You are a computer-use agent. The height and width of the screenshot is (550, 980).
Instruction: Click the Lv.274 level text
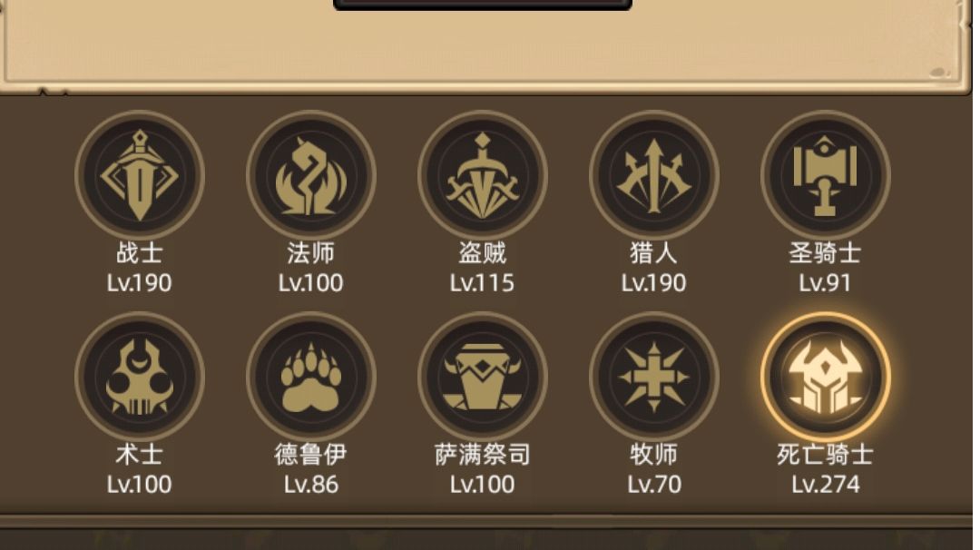coord(826,485)
